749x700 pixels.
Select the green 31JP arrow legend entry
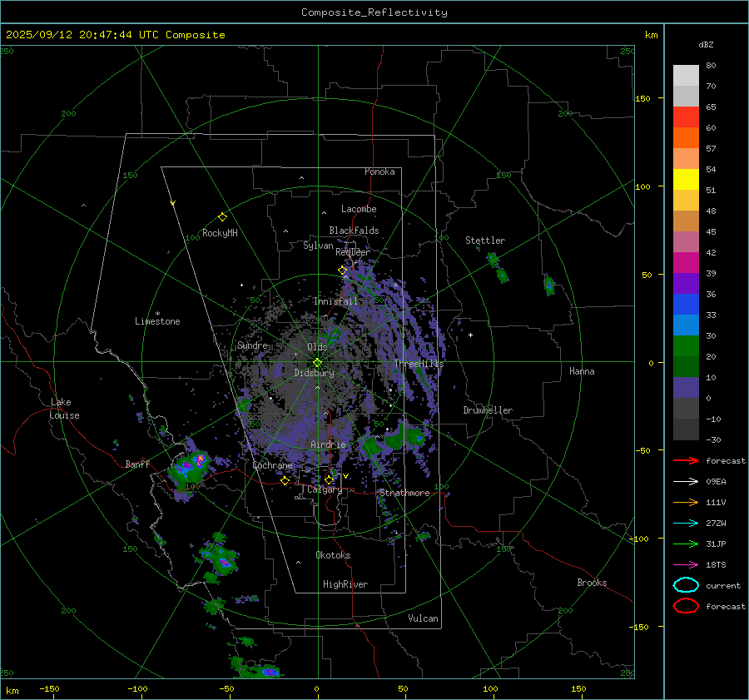[686, 544]
